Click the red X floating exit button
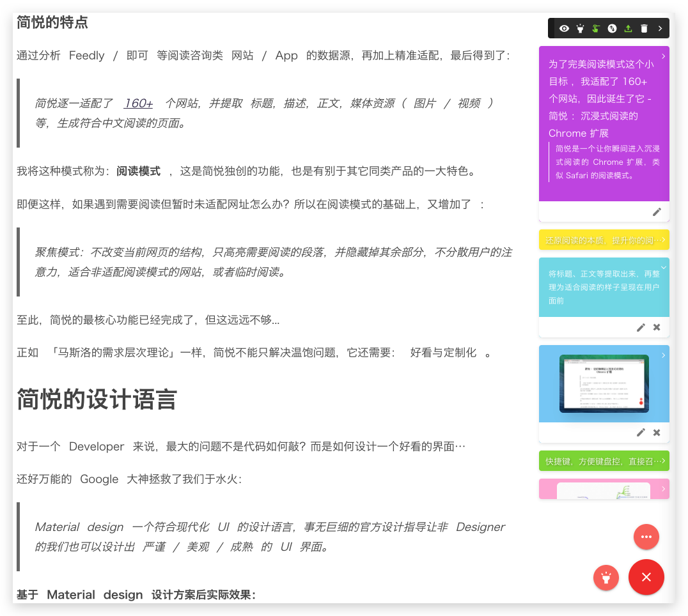Screen dimensions: 688x616 click(646, 577)
